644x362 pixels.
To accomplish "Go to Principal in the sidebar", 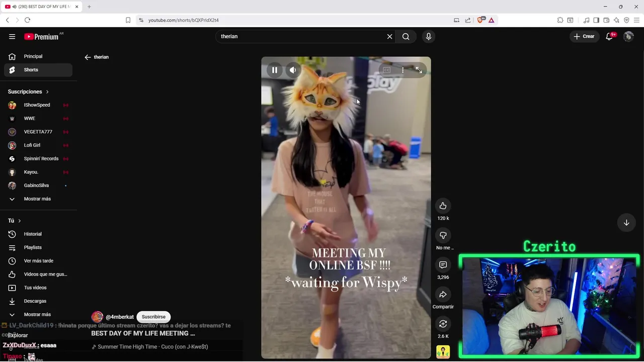I will (x=38, y=56).
